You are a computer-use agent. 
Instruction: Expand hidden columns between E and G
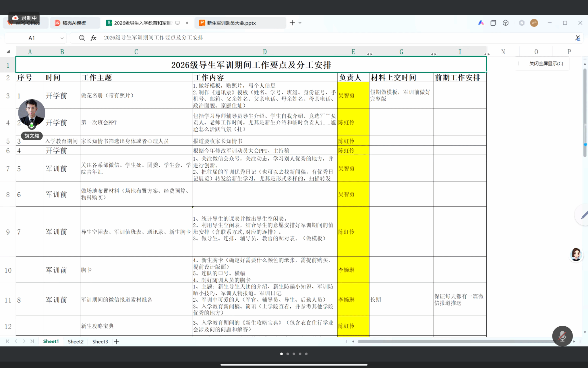point(370,54)
